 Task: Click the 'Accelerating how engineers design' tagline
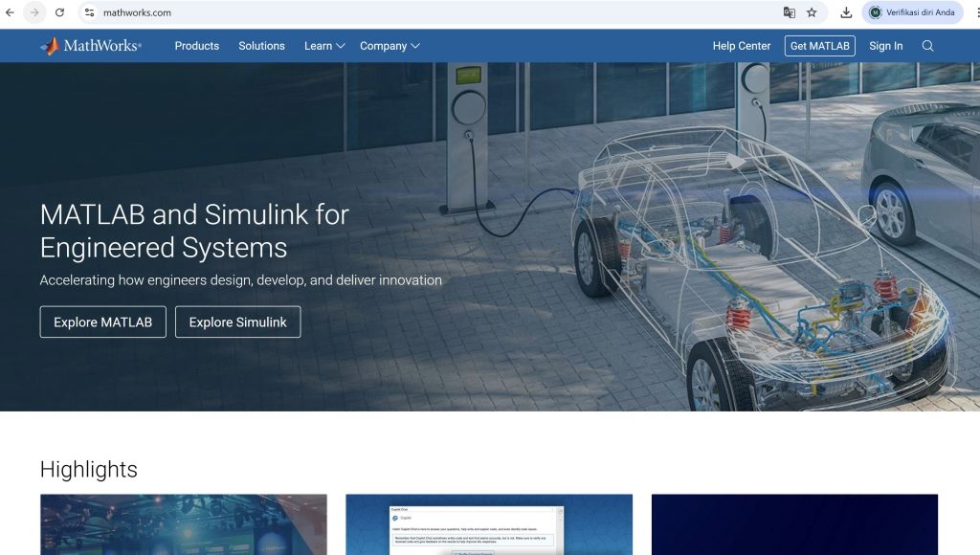pos(240,280)
